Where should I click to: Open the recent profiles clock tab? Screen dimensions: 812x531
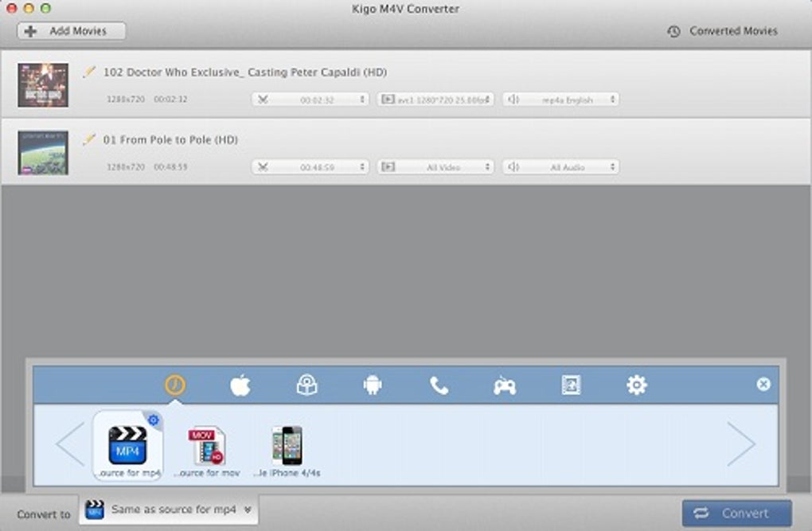coord(175,385)
